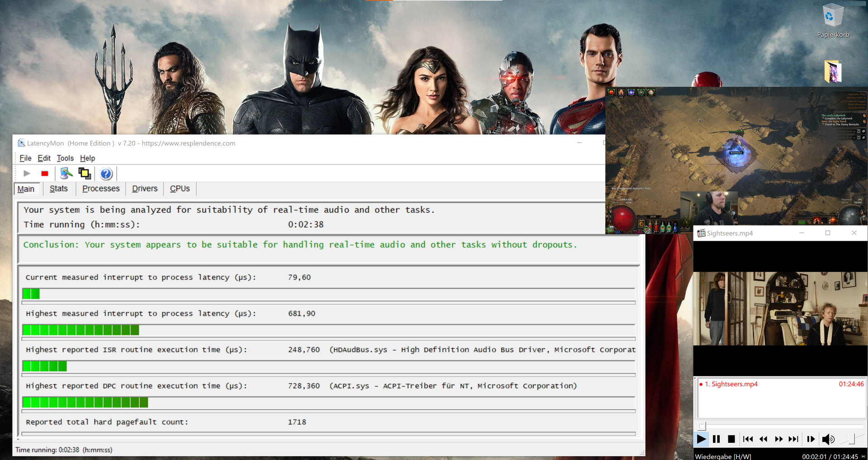Stop the Sightseers.mp4 playback
The height and width of the screenshot is (460, 868).
click(x=731, y=439)
